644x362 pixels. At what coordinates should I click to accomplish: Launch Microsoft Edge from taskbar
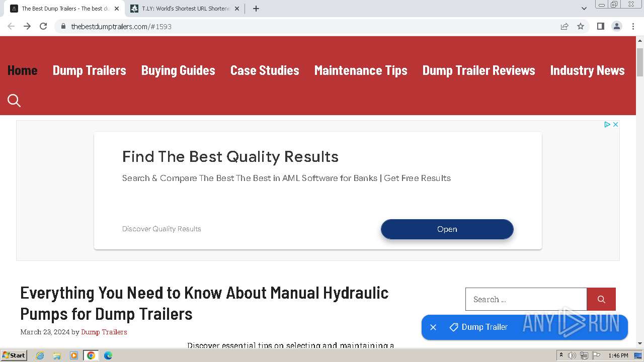[108, 355]
